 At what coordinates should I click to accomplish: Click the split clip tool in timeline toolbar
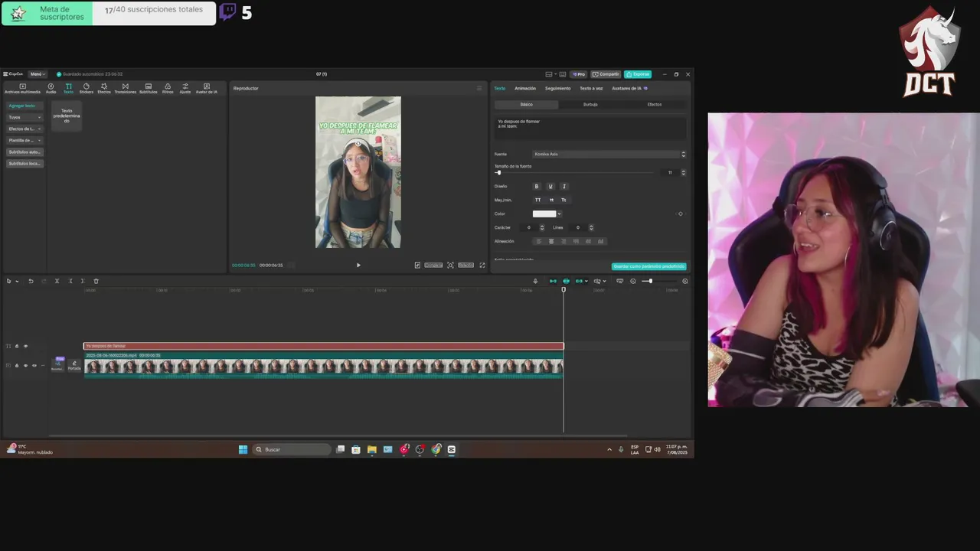[x=57, y=281]
